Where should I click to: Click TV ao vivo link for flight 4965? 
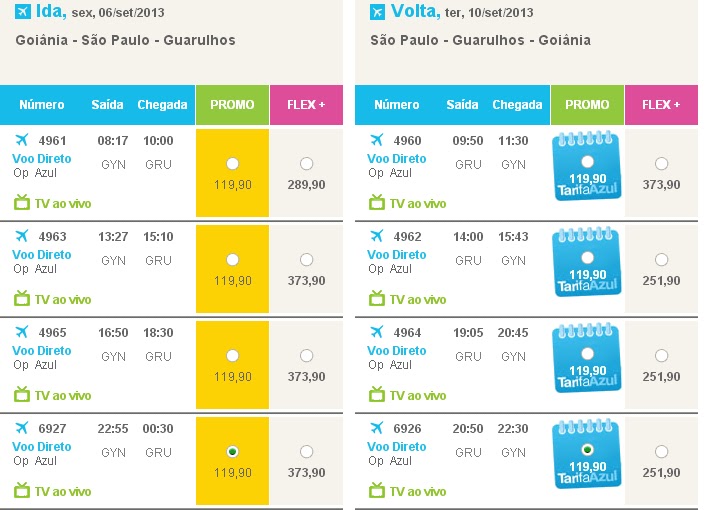pos(63,395)
